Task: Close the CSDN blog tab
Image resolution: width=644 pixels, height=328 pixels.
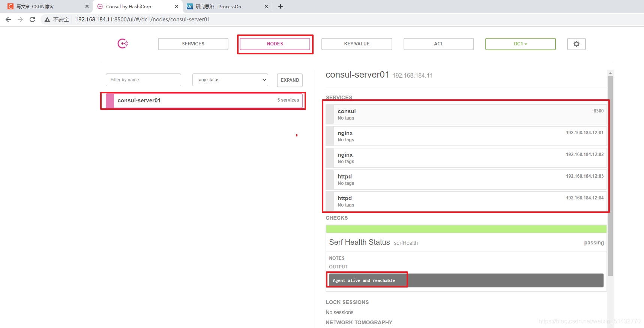Action: (x=87, y=6)
